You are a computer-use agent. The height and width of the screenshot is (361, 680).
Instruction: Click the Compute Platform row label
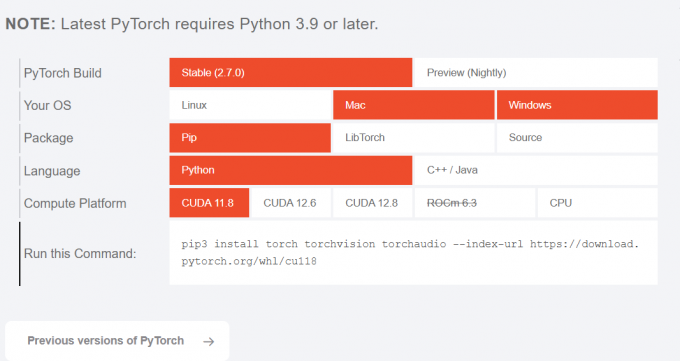click(75, 203)
